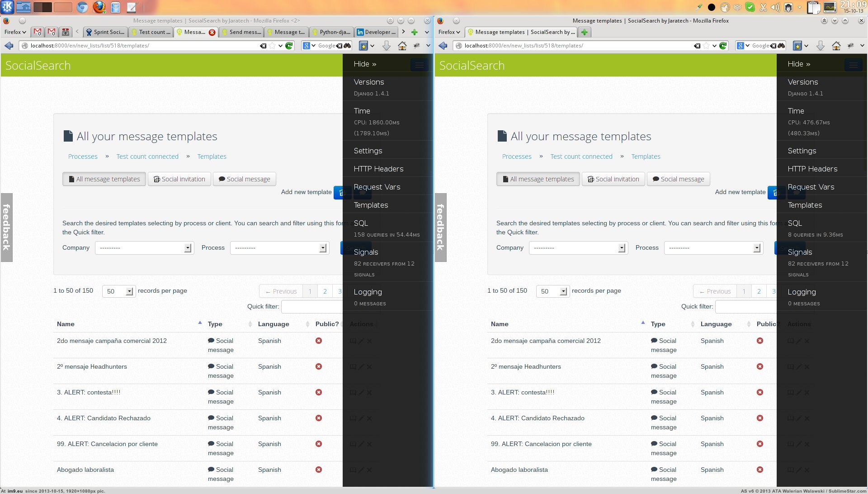Open the Dropbox tray icon
This screenshot has width=868, height=494.
(x=737, y=7)
